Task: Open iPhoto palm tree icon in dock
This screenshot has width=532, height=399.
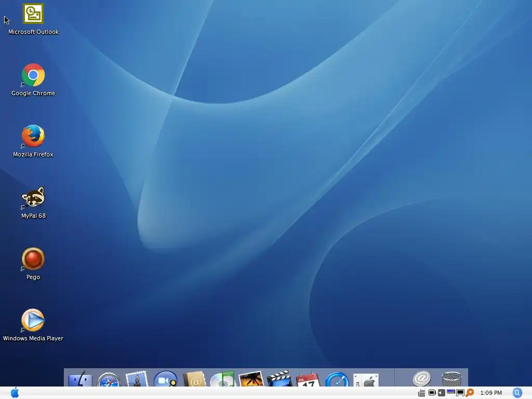Action: [x=251, y=379]
